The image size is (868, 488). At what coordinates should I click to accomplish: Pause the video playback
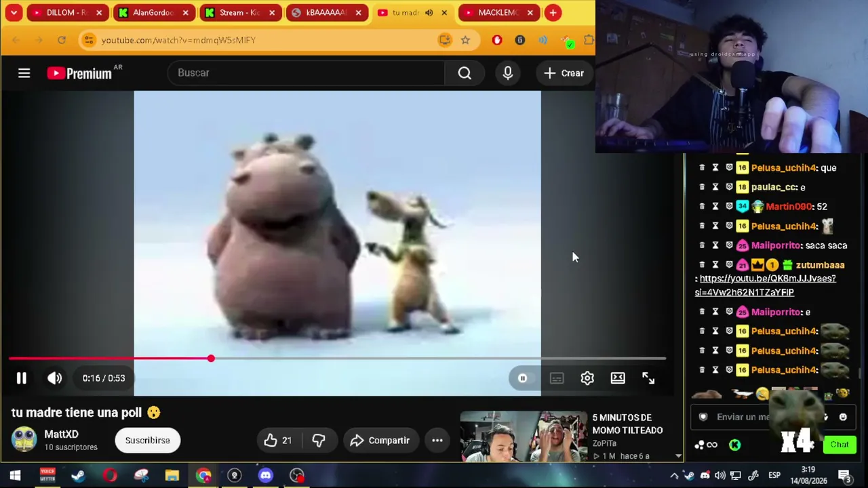(x=21, y=378)
